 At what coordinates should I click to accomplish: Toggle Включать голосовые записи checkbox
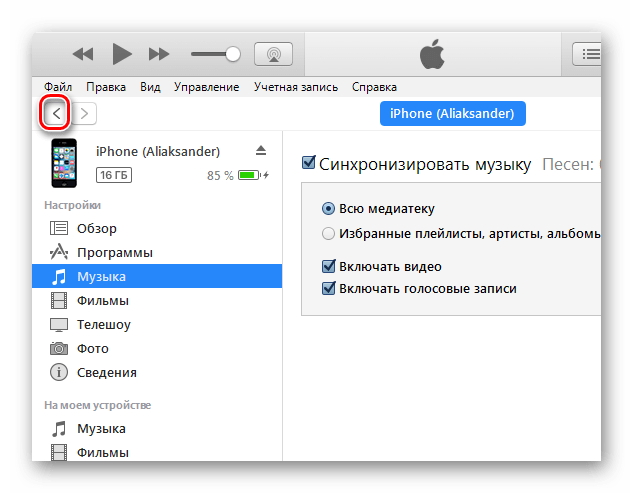[x=329, y=289]
